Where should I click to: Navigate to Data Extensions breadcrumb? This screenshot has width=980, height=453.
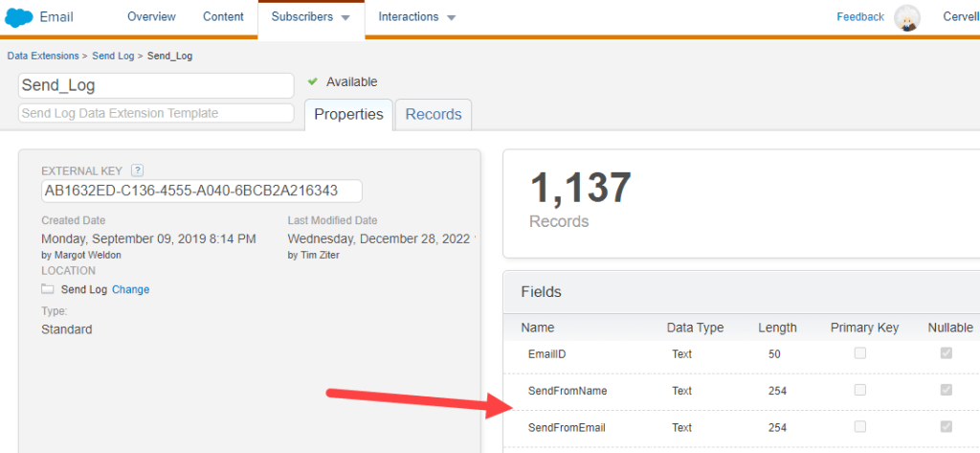tap(44, 56)
